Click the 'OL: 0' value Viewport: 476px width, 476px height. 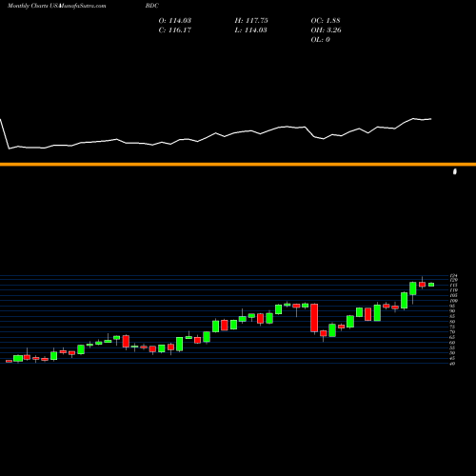(x=321, y=40)
